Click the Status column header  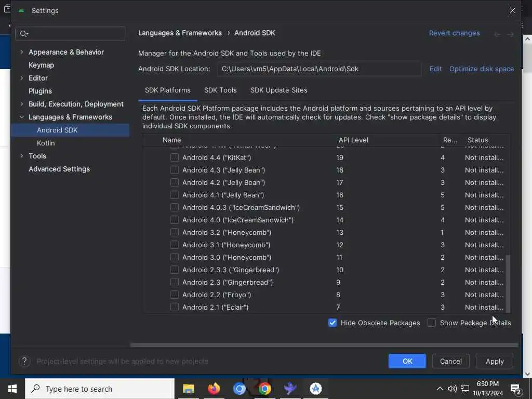tap(478, 140)
